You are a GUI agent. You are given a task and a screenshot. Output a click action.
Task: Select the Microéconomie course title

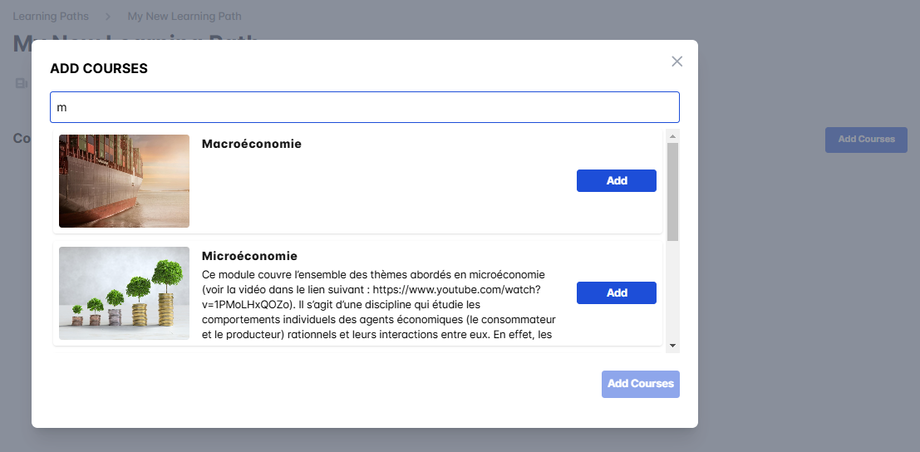click(x=249, y=256)
